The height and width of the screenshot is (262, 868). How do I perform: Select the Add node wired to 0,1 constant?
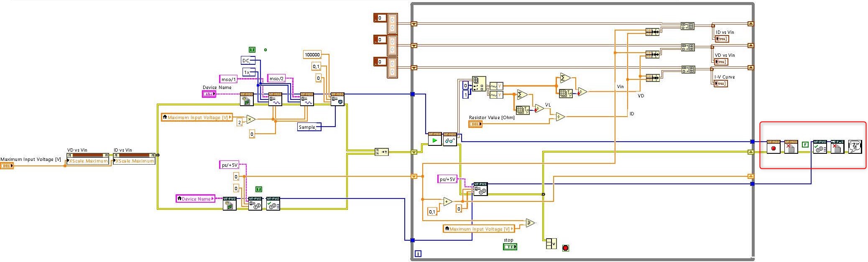(x=448, y=201)
